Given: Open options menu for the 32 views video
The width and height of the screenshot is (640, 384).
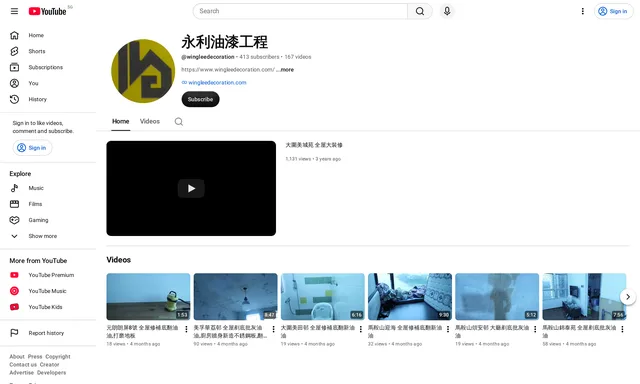Looking at the screenshot, I should [448, 329].
